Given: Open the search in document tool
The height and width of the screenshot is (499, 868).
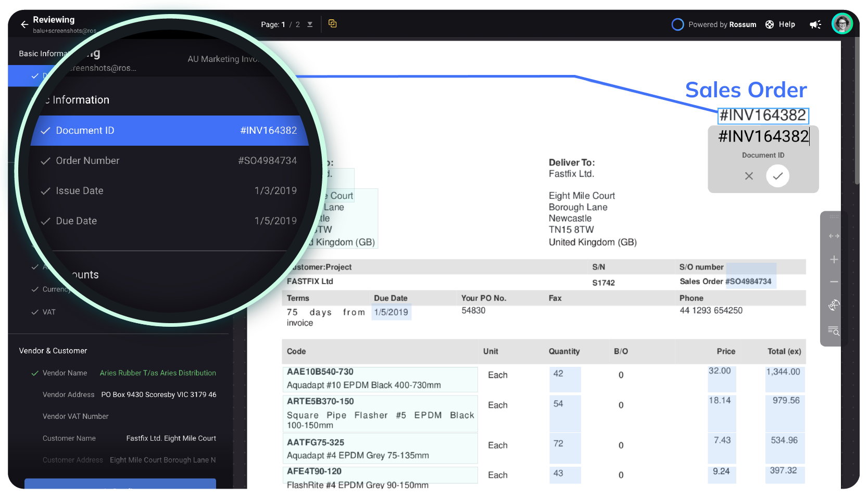Looking at the screenshot, I should [834, 331].
